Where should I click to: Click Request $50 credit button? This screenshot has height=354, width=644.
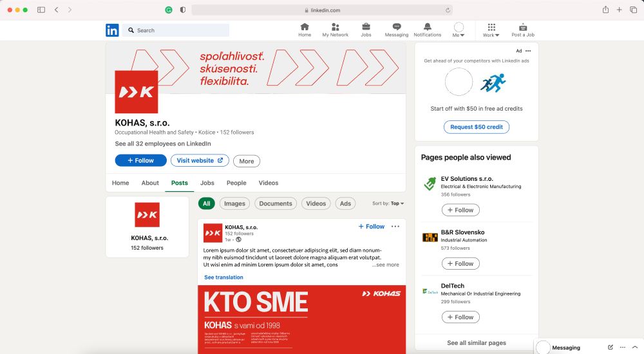coord(477,127)
